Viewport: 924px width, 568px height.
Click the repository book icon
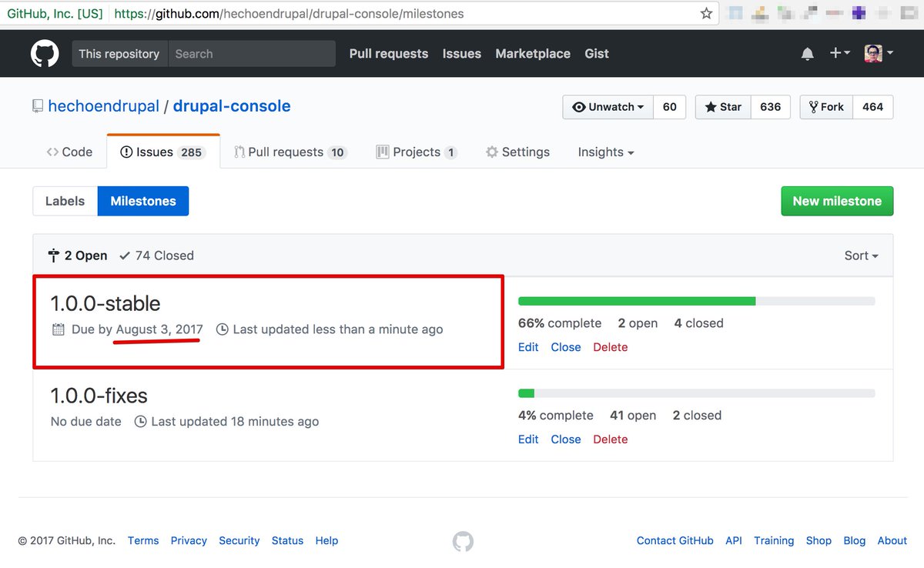tap(38, 106)
